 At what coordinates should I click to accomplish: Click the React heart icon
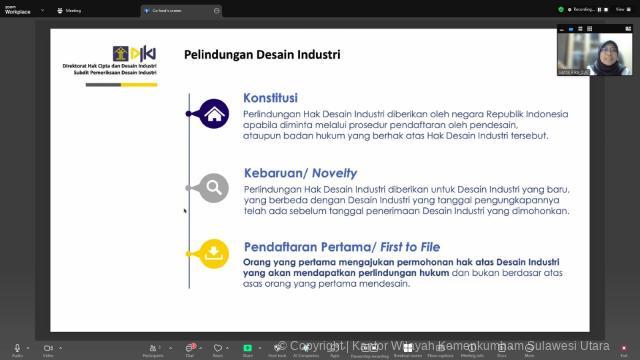coord(218,348)
